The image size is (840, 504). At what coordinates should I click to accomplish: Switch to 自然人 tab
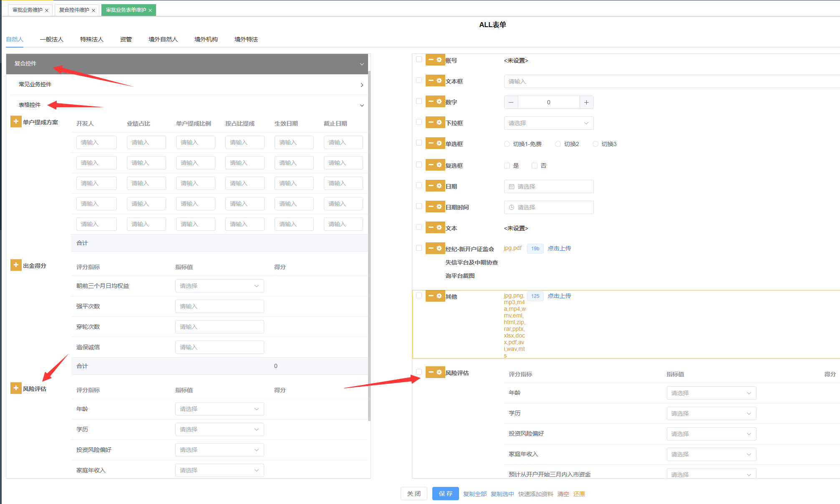coord(15,39)
